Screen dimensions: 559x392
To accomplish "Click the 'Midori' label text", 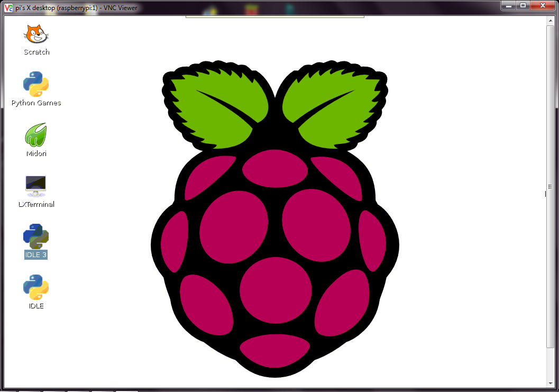I will click(x=36, y=154).
